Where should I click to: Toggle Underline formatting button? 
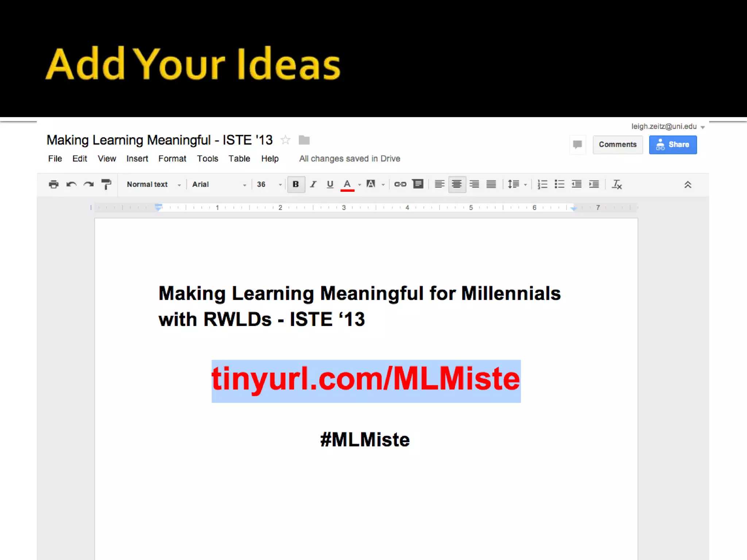330,184
